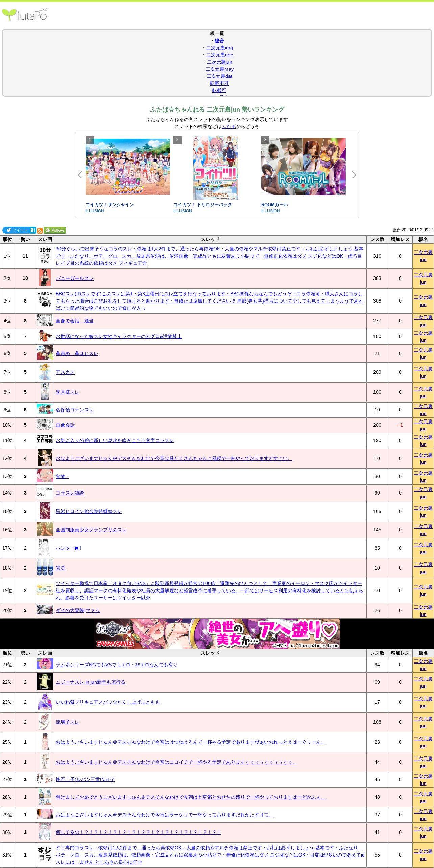Follow the ふたポ search link
This screenshot has height=868, width=434.
pyautogui.click(x=229, y=126)
